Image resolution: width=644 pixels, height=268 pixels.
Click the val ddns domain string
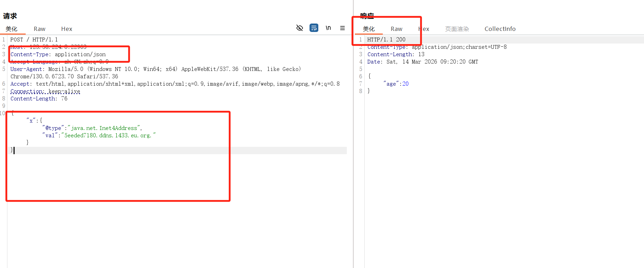(108, 136)
